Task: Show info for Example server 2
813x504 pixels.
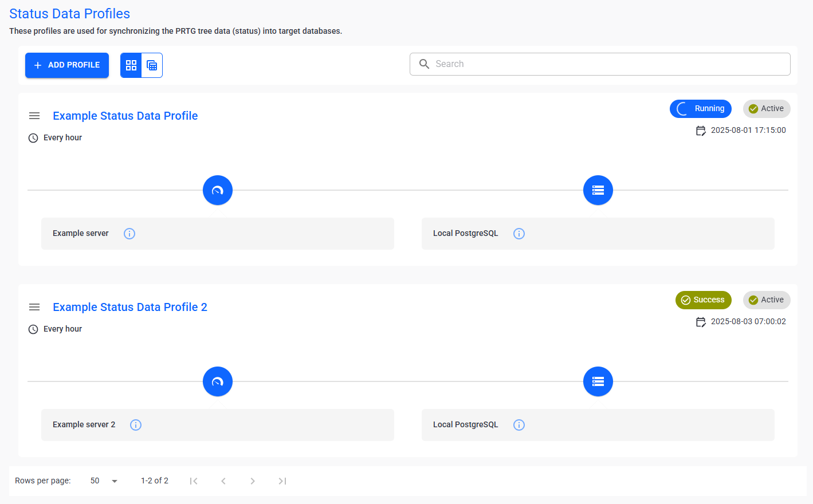Action: pos(136,425)
